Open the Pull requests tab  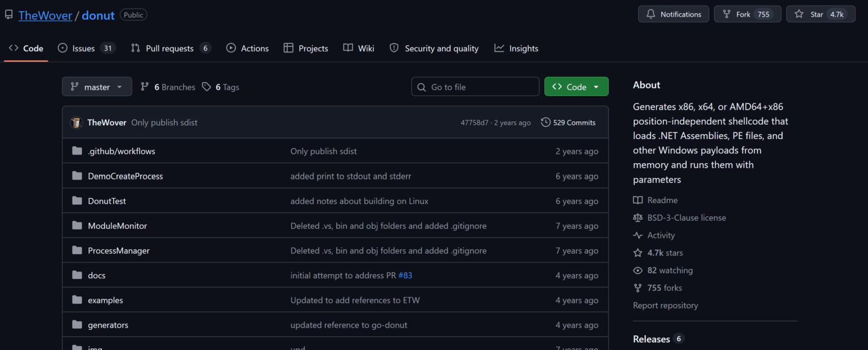171,49
